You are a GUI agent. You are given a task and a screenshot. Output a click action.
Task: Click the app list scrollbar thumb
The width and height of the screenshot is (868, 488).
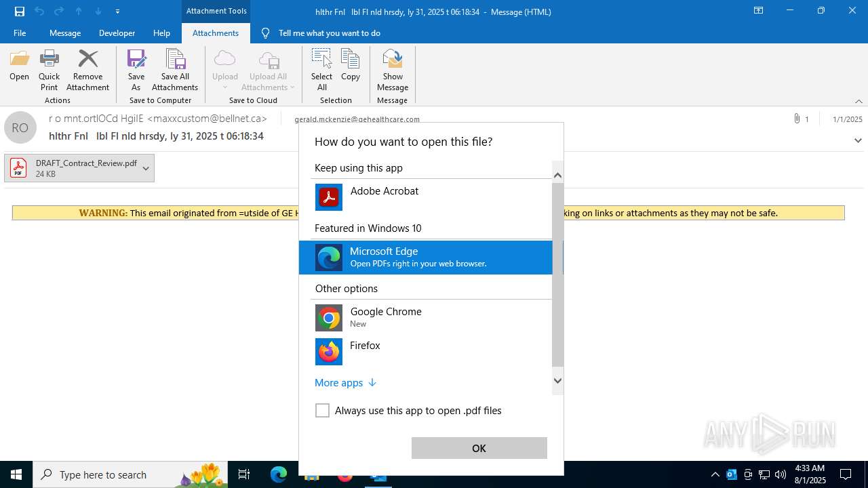click(x=557, y=274)
